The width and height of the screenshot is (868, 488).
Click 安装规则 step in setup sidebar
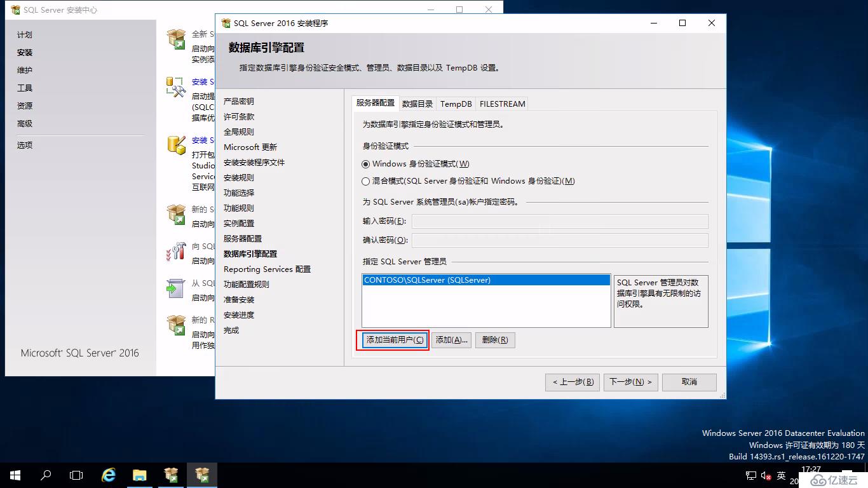pyautogui.click(x=239, y=177)
